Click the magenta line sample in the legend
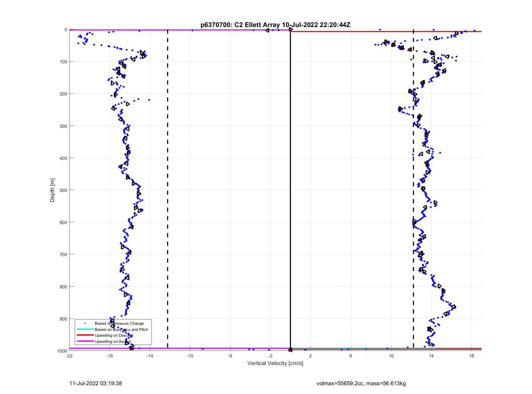Viewport: 532px width, 394px height. 85,342
